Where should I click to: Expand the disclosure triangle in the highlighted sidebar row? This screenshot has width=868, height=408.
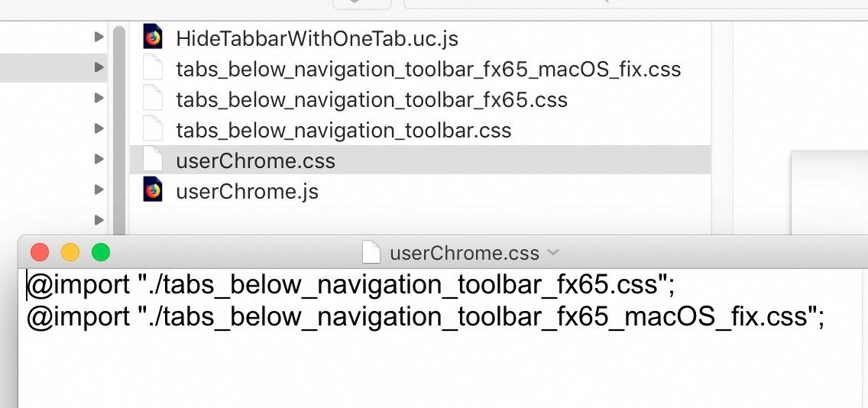point(99,67)
